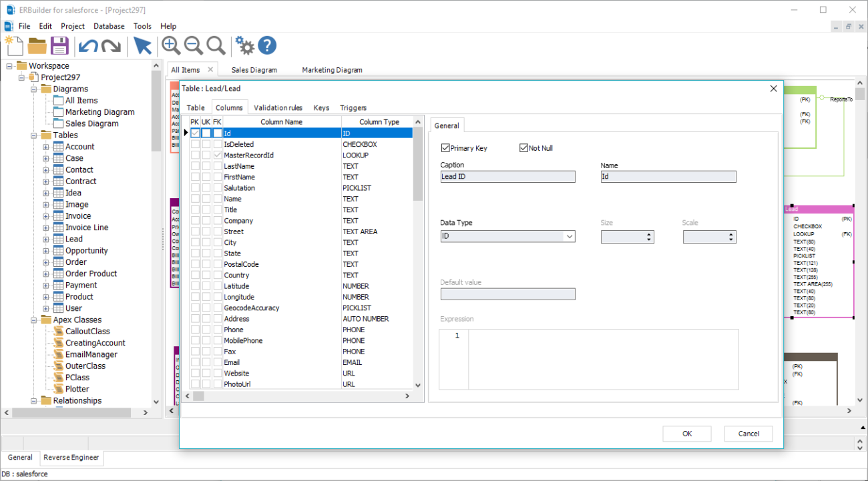Open the File menu
The width and height of the screenshot is (868, 481).
point(25,26)
